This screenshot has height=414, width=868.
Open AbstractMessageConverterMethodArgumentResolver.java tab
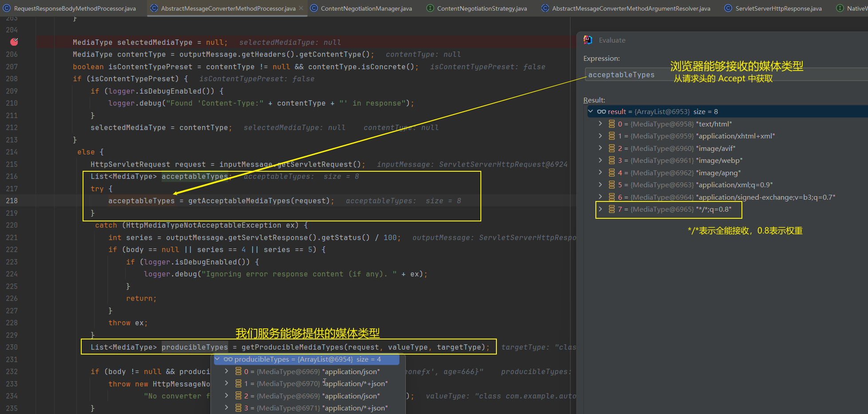[625, 8]
